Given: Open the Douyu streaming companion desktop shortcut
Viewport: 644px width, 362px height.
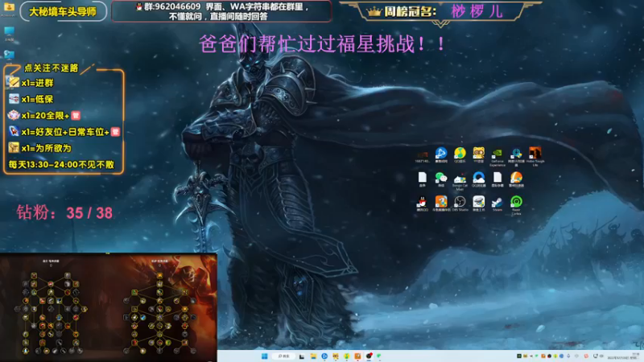Looking at the screenshot, I should click(441, 204).
